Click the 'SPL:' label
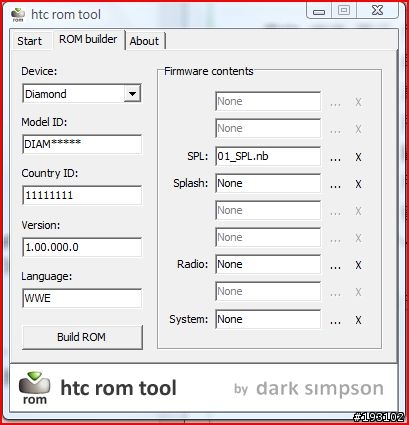 click(x=197, y=156)
